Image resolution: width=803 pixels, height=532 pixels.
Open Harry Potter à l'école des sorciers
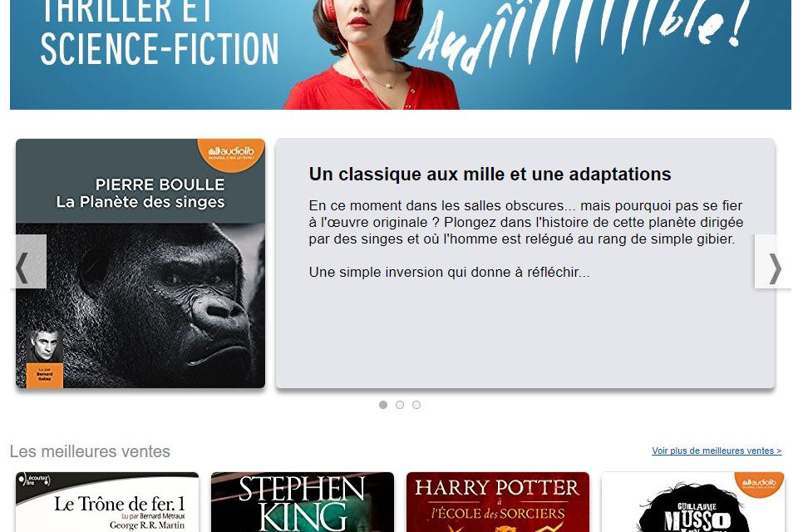coord(498,502)
